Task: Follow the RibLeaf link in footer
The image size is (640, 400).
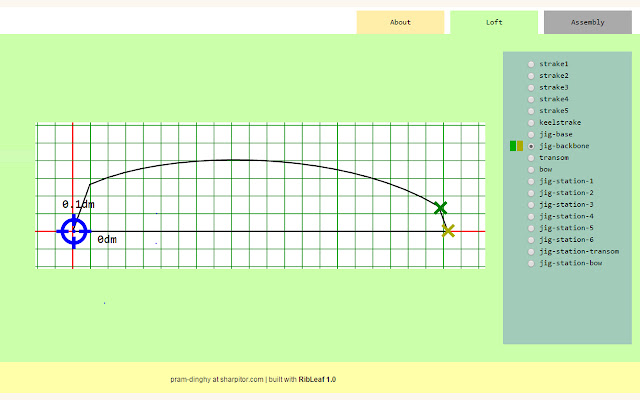Action: (x=311, y=380)
